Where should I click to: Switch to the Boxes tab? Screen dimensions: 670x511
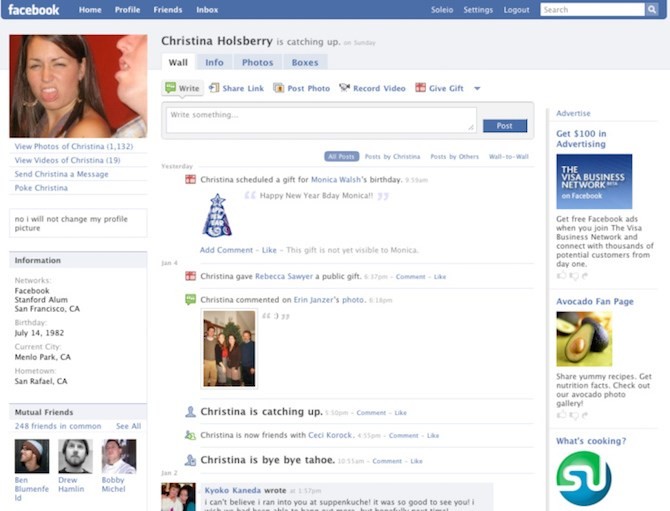pyautogui.click(x=305, y=62)
